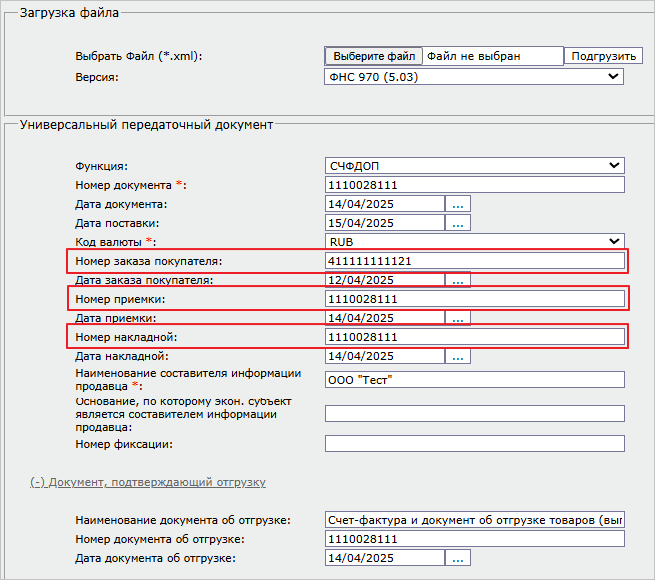Open the Код валюты dropdown

pos(474,242)
